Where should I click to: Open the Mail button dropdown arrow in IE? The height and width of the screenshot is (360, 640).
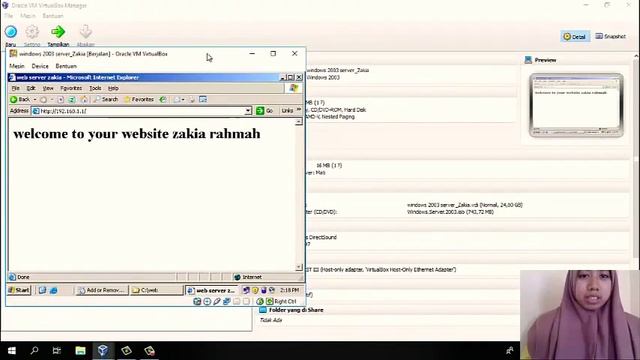pos(183,99)
